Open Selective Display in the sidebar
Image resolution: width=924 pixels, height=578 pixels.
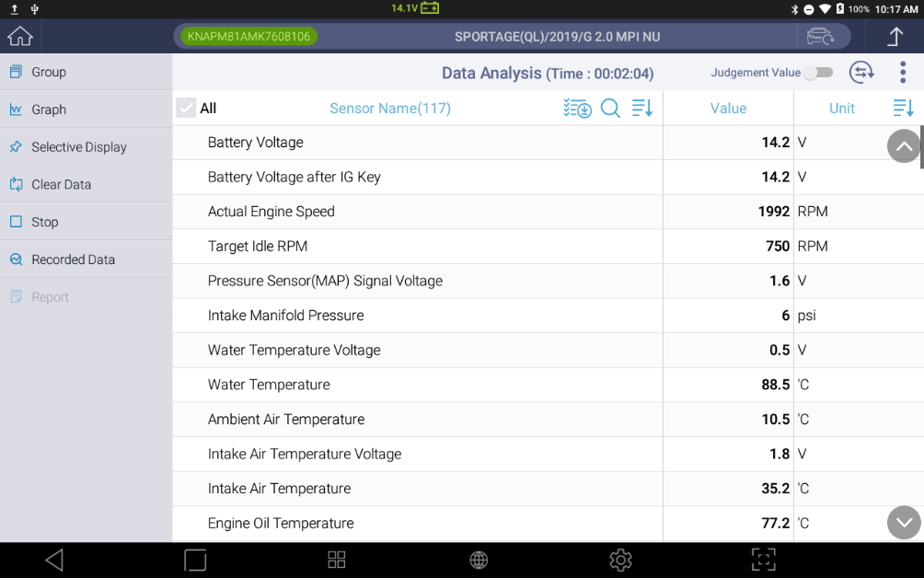coord(86,146)
